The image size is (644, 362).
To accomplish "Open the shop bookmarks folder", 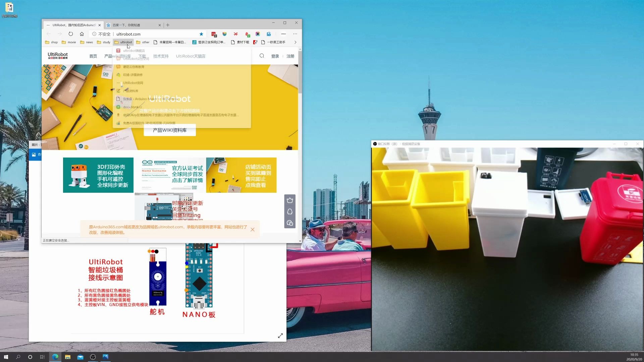I will tap(51, 42).
